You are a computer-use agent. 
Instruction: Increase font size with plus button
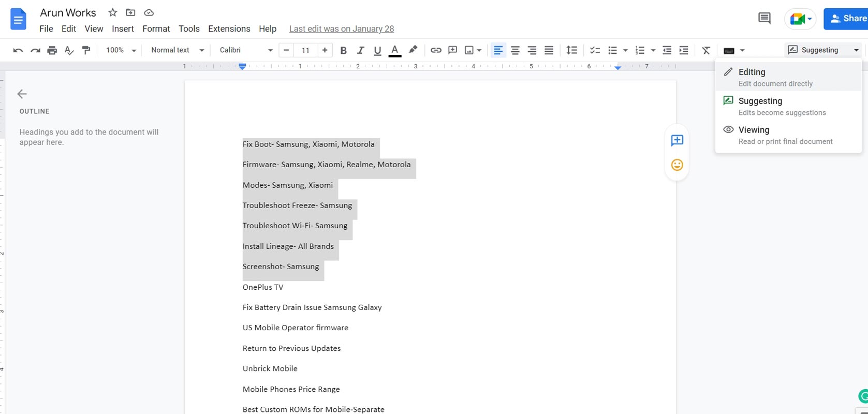point(325,50)
